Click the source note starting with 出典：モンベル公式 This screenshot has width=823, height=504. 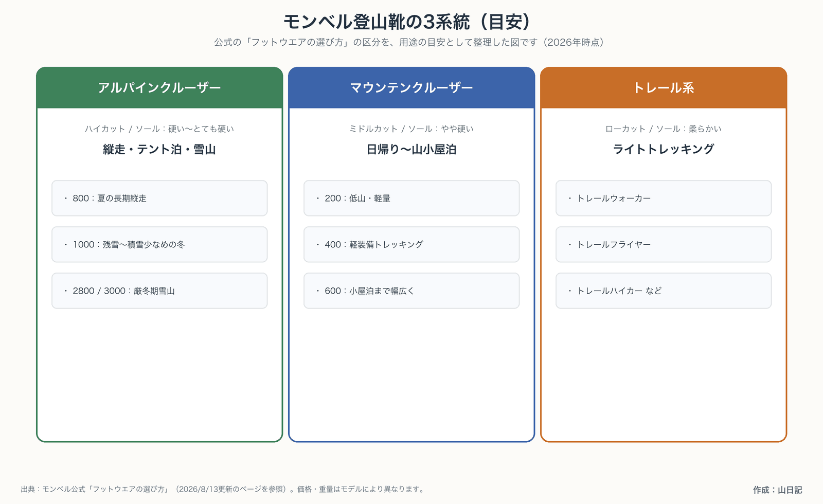pos(223,490)
